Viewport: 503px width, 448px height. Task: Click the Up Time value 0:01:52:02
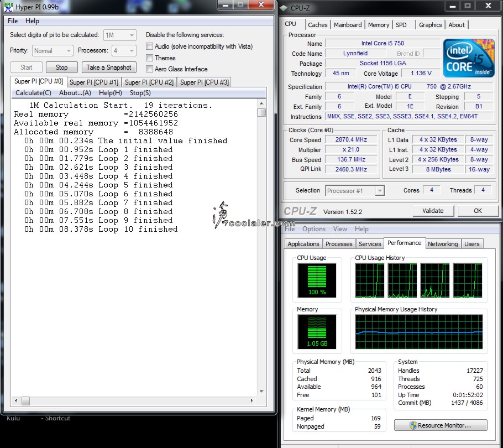pyautogui.click(x=468, y=395)
